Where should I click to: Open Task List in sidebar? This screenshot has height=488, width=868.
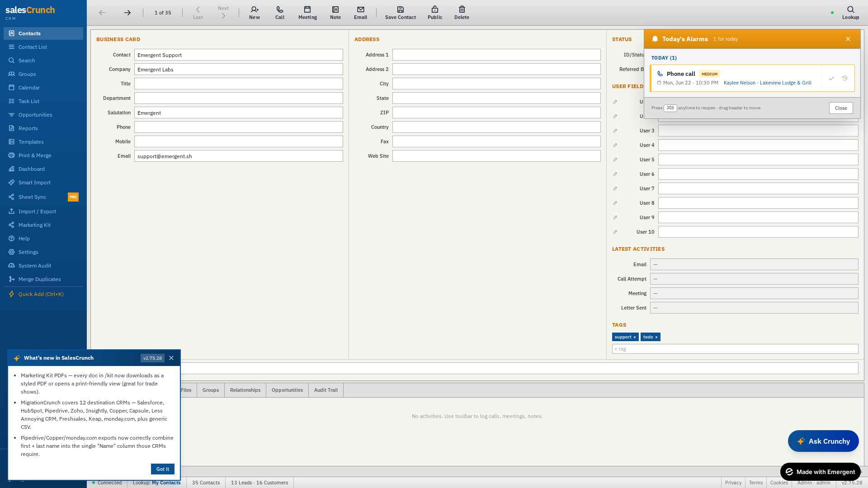click(43, 101)
